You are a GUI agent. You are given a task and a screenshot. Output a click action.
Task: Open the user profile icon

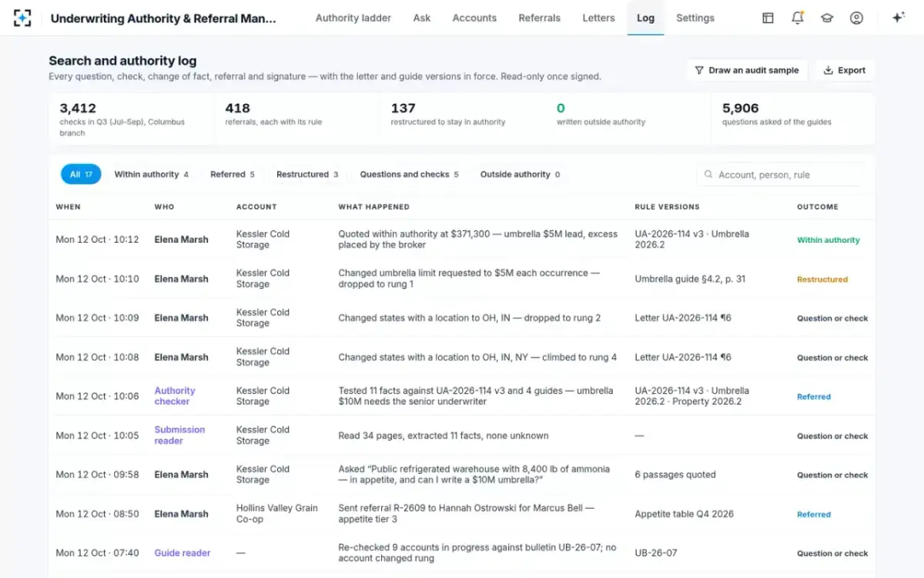(x=856, y=18)
